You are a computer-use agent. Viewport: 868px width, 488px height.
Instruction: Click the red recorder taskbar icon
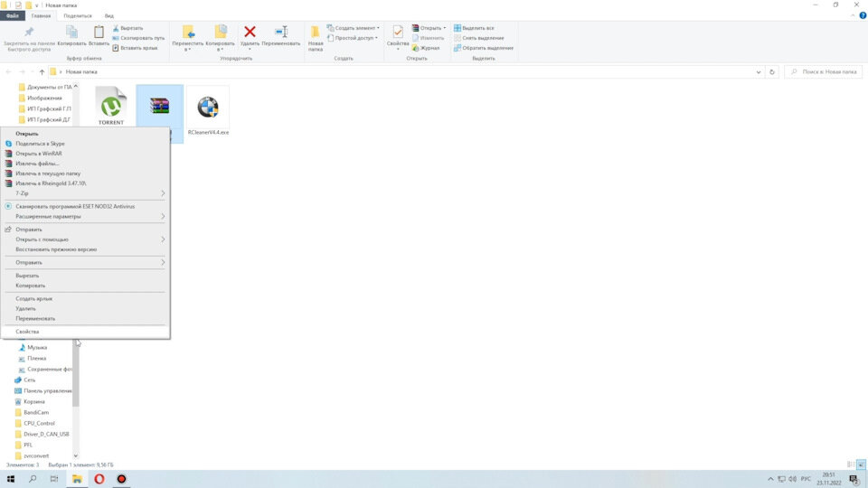(x=121, y=479)
